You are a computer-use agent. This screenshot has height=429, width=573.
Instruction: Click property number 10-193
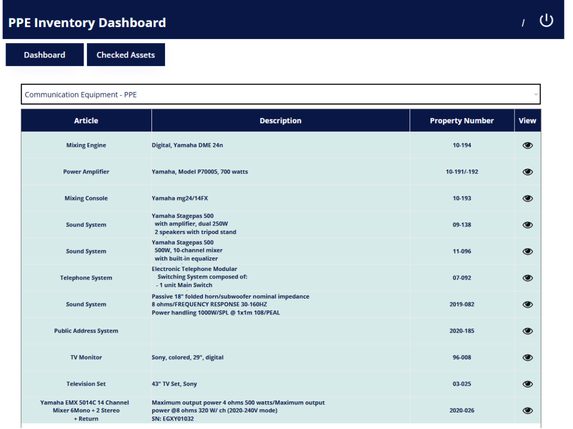coord(462,198)
